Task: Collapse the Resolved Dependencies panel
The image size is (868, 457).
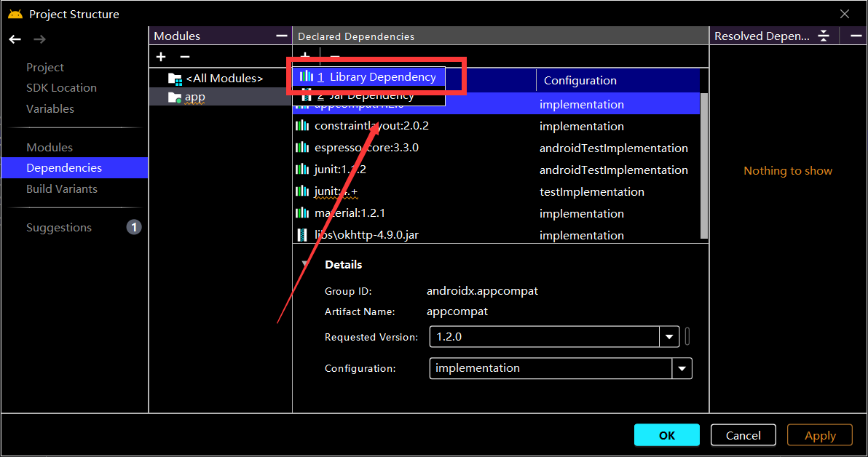Action: click(856, 36)
